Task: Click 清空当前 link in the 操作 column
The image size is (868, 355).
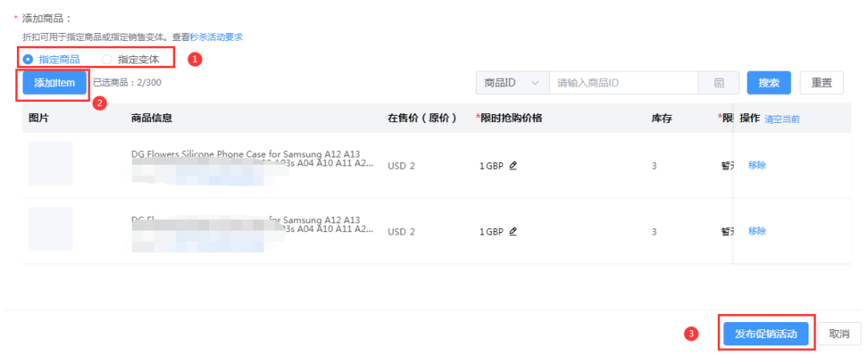Action: [782, 118]
